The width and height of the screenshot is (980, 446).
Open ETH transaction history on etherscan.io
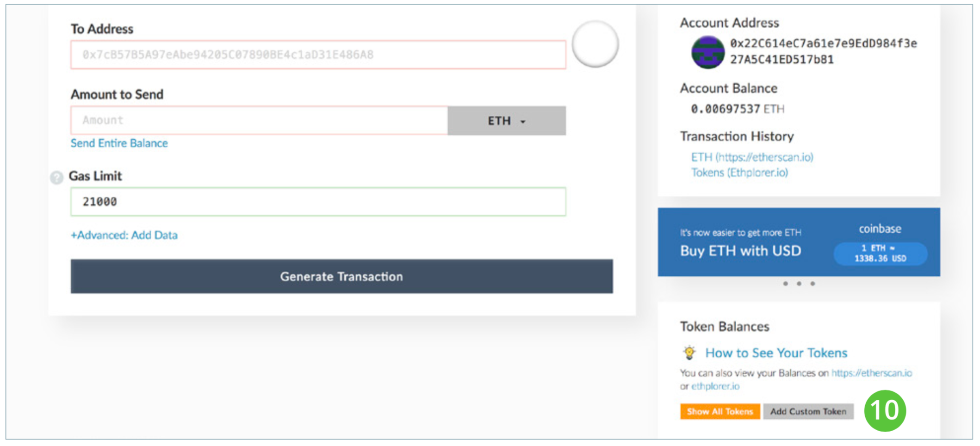(x=752, y=157)
